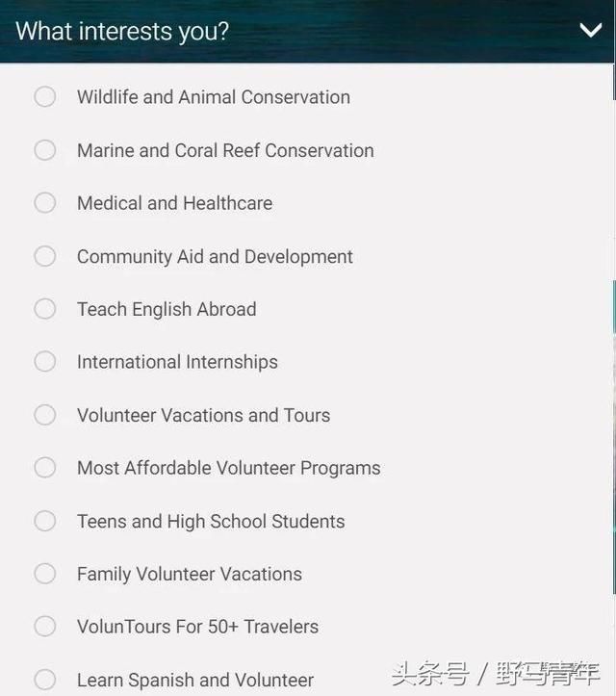Select Teens and High School Students radio

pos(45,521)
